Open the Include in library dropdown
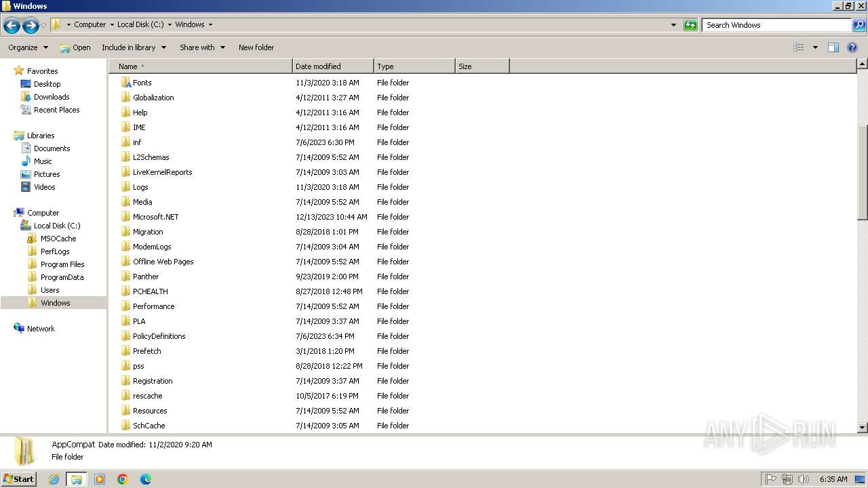The width and height of the screenshot is (868, 488). [134, 47]
